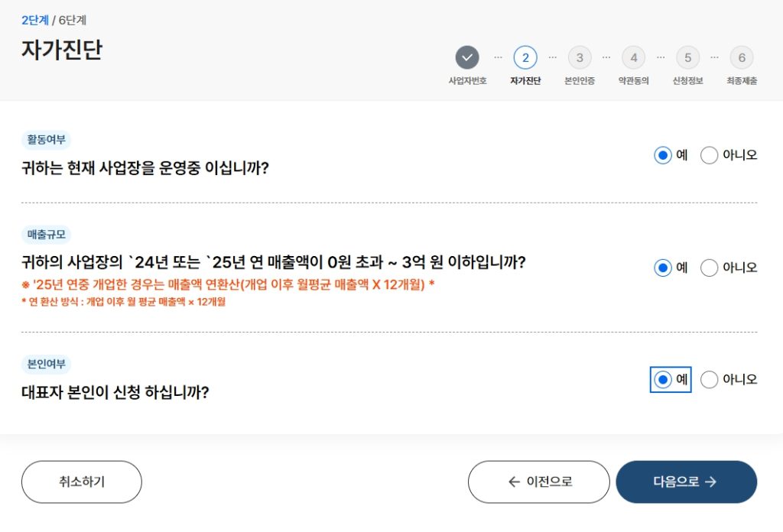Select 예 for 매출규모 question
Image resolution: width=783 pixels, height=532 pixels.
[663, 268]
